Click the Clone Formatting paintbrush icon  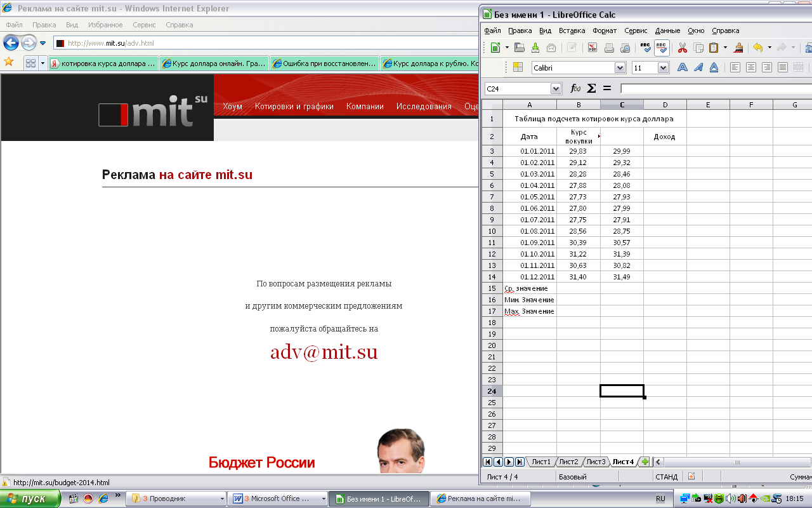pyautogui.click(x=738, y=48)
